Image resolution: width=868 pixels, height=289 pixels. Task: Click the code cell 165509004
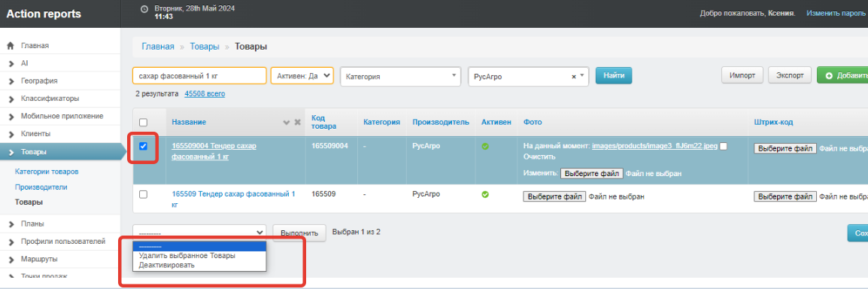pos(329,146)
